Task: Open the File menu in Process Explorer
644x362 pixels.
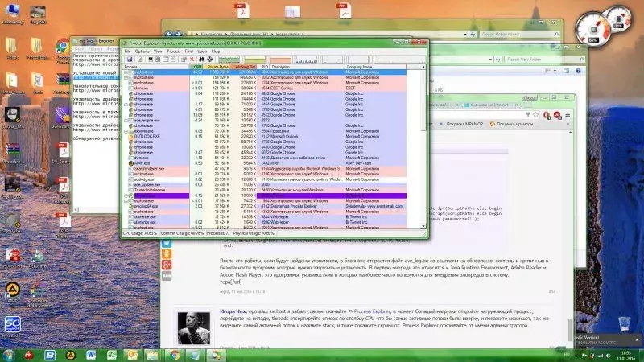Action: (127, 51)
